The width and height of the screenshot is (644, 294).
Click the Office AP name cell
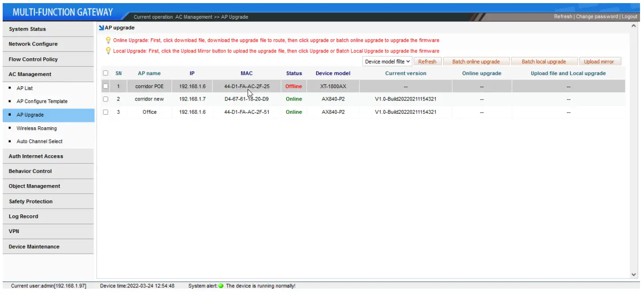coord(150,112)
